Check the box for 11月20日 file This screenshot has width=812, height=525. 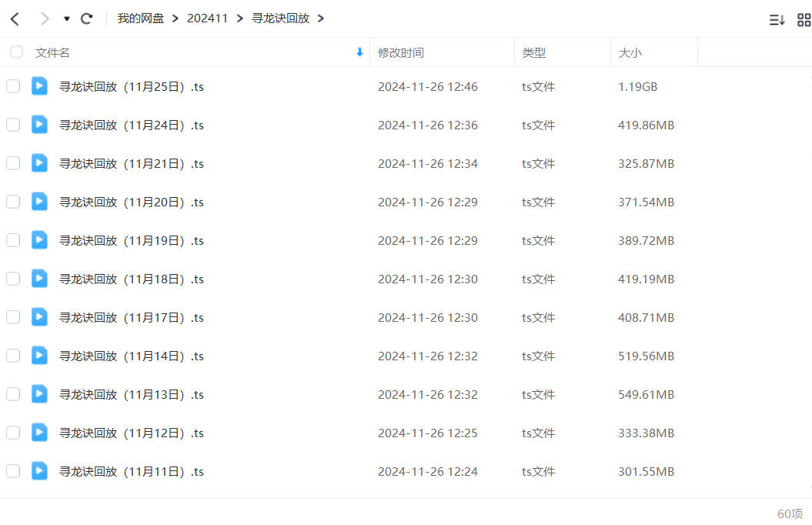click(x=13, y=202)
